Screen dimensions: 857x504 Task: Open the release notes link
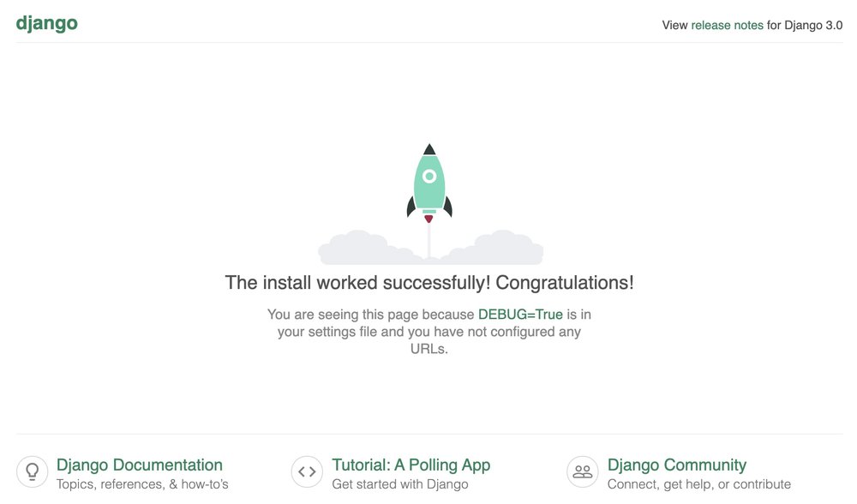click(725, 25)
